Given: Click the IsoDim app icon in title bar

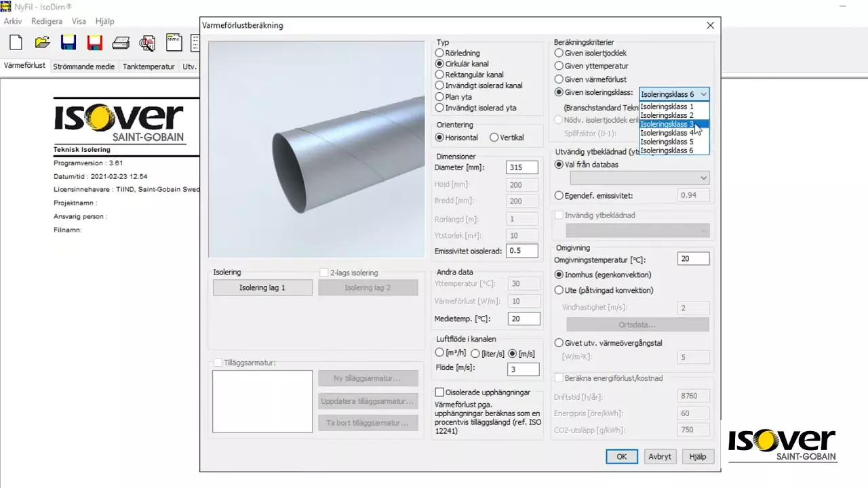Looking at the screenshot, I should click(x=6, y=7).
